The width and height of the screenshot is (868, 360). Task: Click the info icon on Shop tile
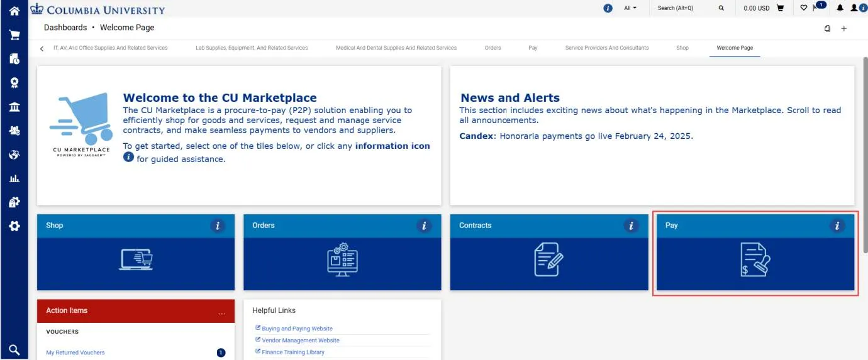pos(217,226)
